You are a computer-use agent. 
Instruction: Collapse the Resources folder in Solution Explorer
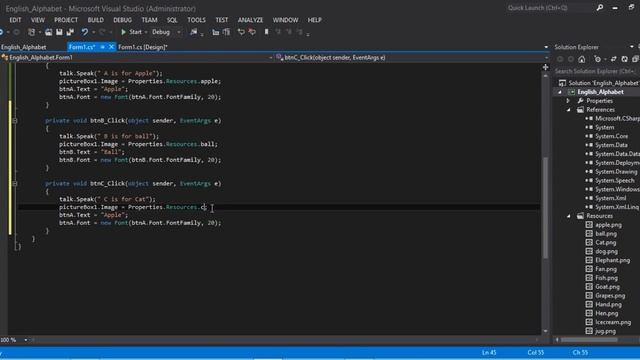pos(569,216)
